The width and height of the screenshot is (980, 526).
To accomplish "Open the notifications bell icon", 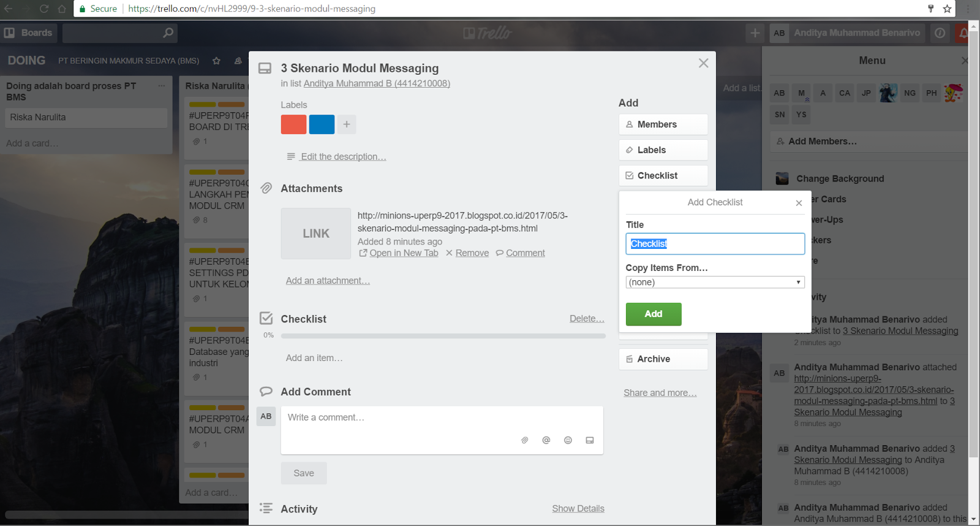I will point(963,33).
